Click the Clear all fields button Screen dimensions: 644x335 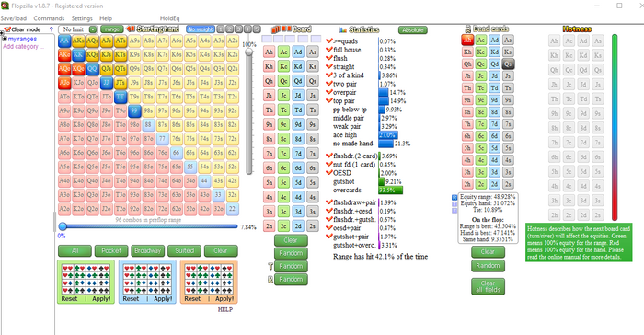coord(488,286)
